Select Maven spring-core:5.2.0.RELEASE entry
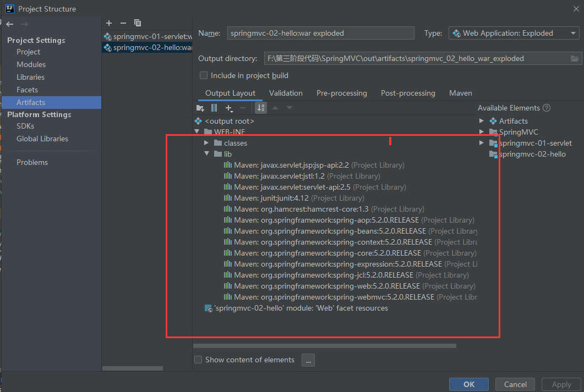 pyautogui.click(x=350, y=253)
